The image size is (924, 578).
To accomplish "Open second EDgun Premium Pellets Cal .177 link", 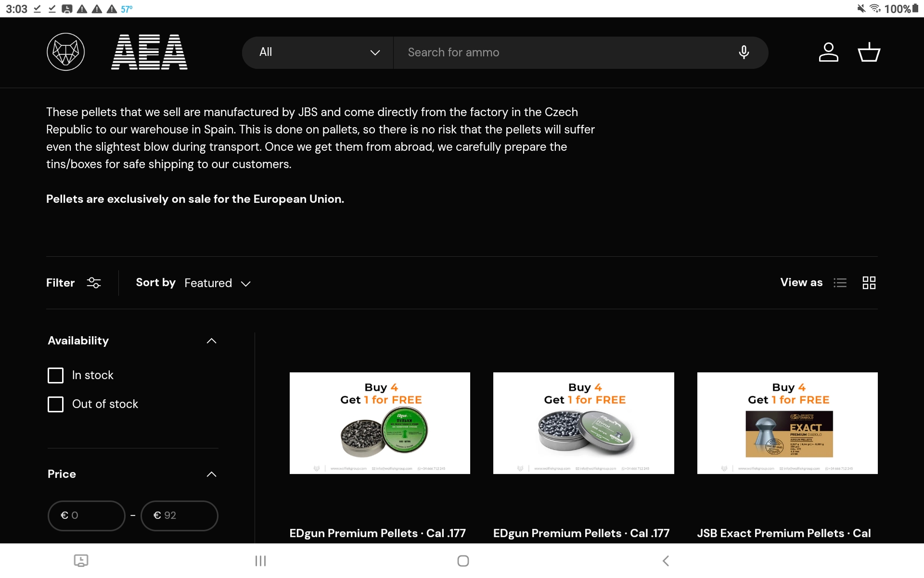I will click(x=581, y=533).
